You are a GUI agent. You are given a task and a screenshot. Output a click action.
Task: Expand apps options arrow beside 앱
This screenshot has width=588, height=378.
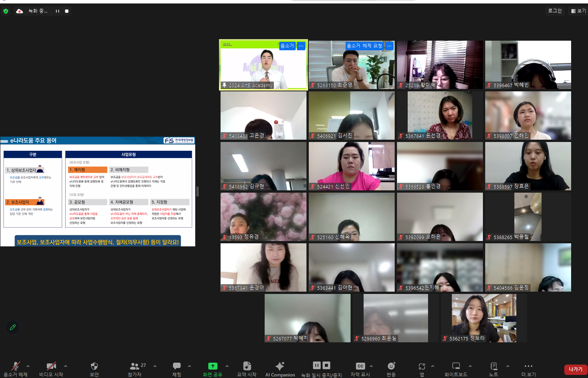433,366
